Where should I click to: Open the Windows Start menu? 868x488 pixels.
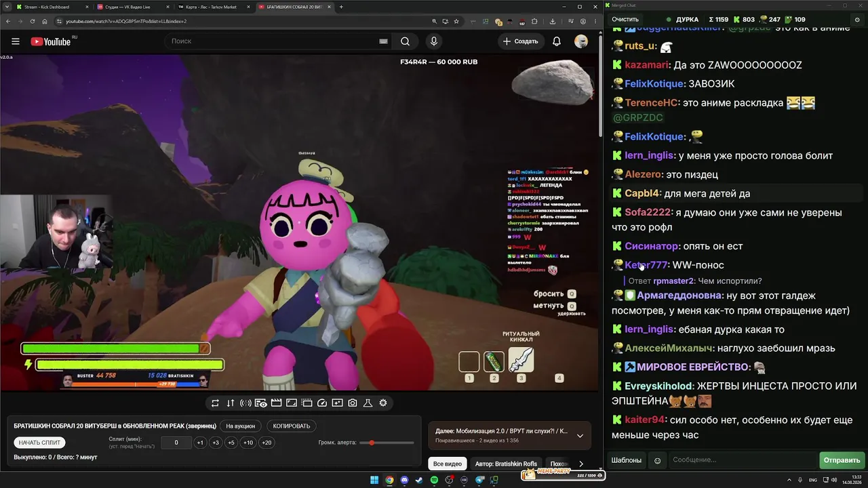374,480
